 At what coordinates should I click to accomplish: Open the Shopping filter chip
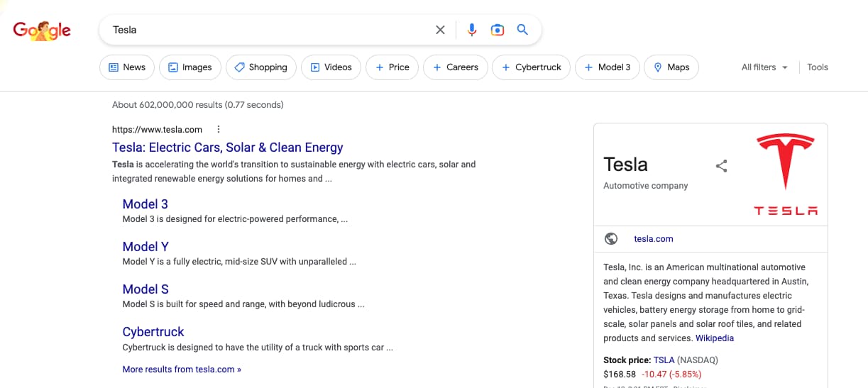(x=260, y=67)
